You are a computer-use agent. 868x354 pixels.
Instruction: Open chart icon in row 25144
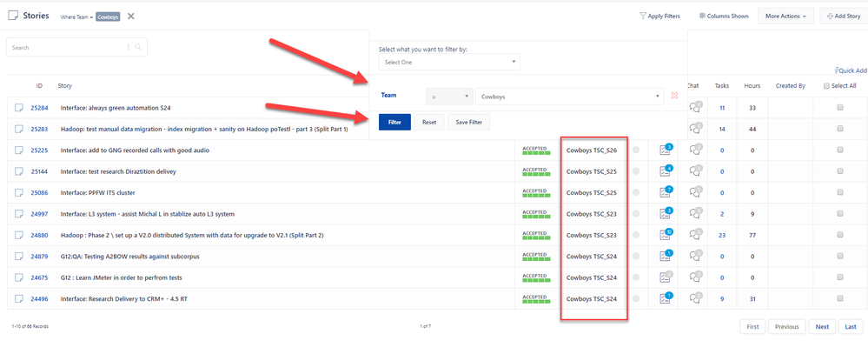(665, 171)
